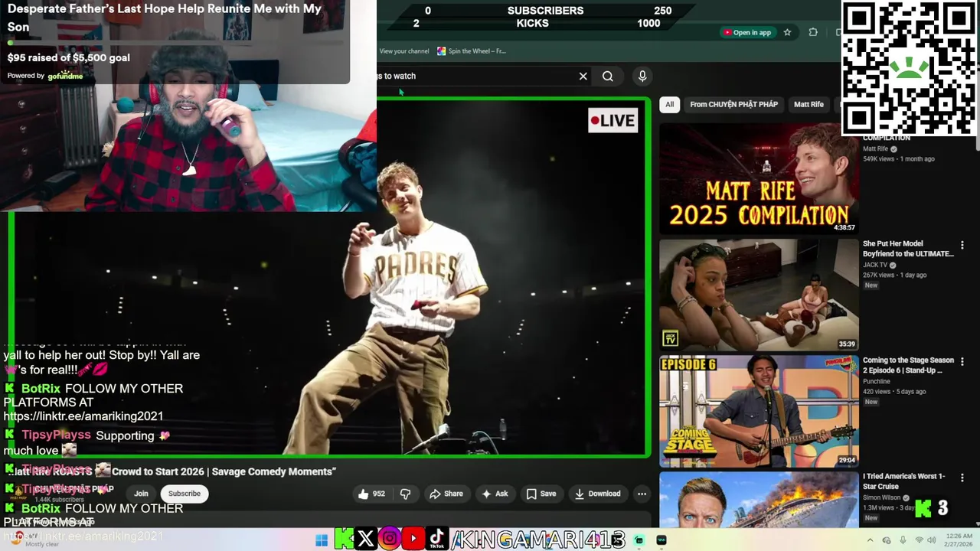Open the Spin the Wheel bookmark

click(472, 51)
